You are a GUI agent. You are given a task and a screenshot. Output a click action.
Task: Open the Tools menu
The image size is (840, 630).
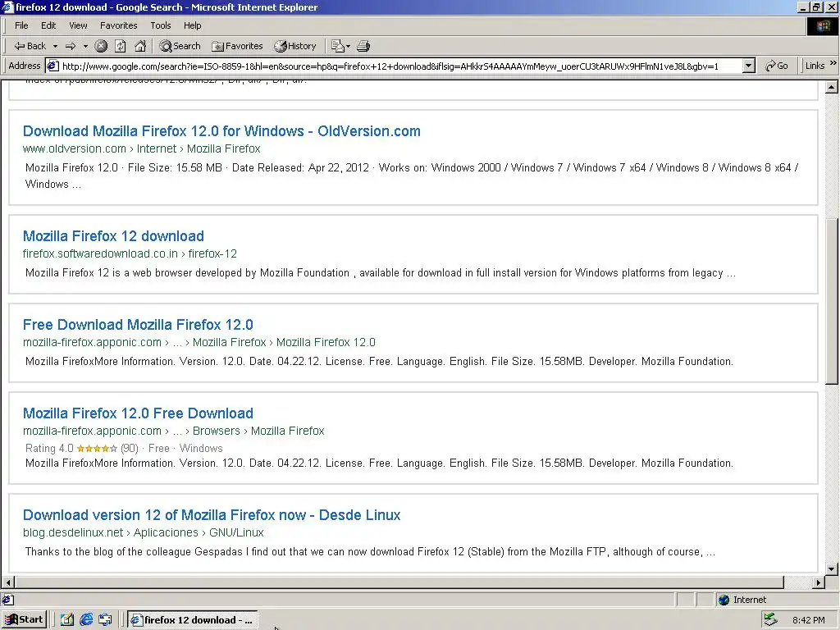[160, 25]
